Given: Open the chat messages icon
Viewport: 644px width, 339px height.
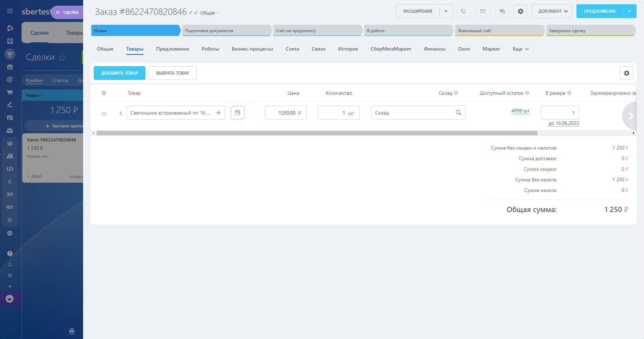Looking at the screenshot, I should [x=502, y=11].
